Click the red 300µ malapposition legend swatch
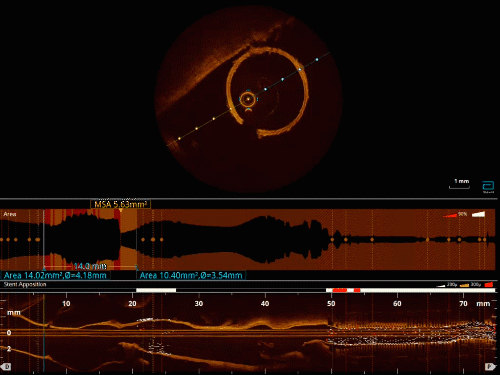The image size is (500, 375). (x=489, y=284)
